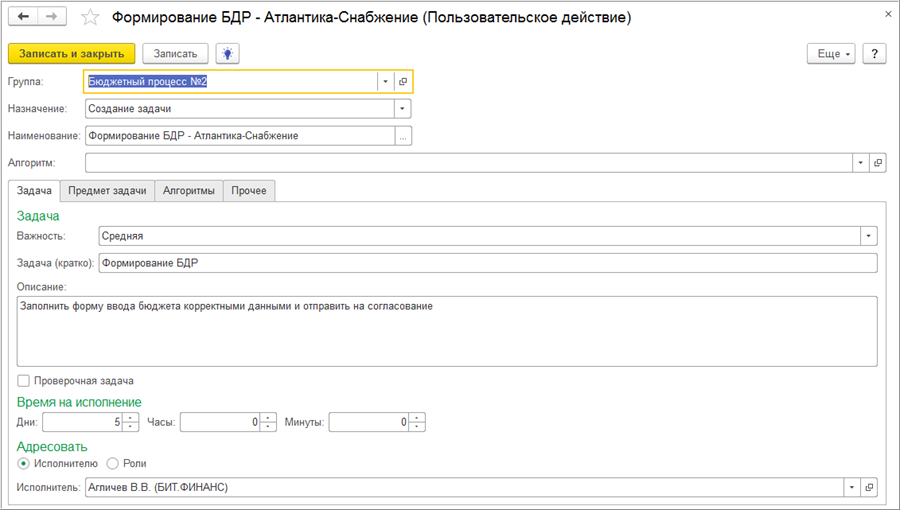Select the Роли radio option
The height and width of the screenshot is (510, 900).
click(x=112, y=463)
